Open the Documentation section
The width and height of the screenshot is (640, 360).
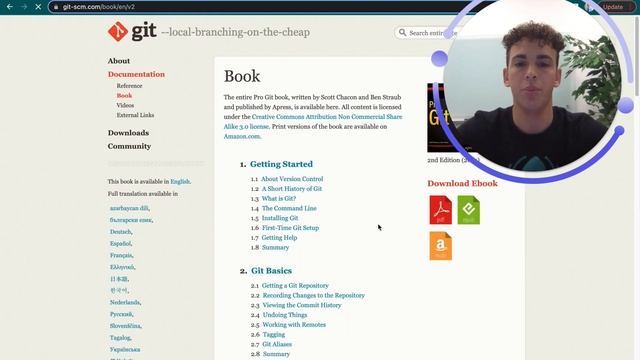pos(136,74)
